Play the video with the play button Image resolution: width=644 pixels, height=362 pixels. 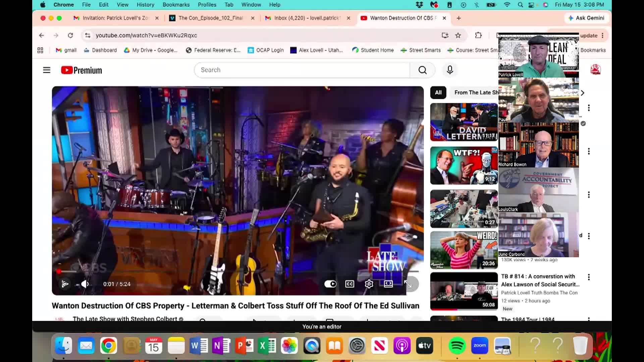(65, 284)
